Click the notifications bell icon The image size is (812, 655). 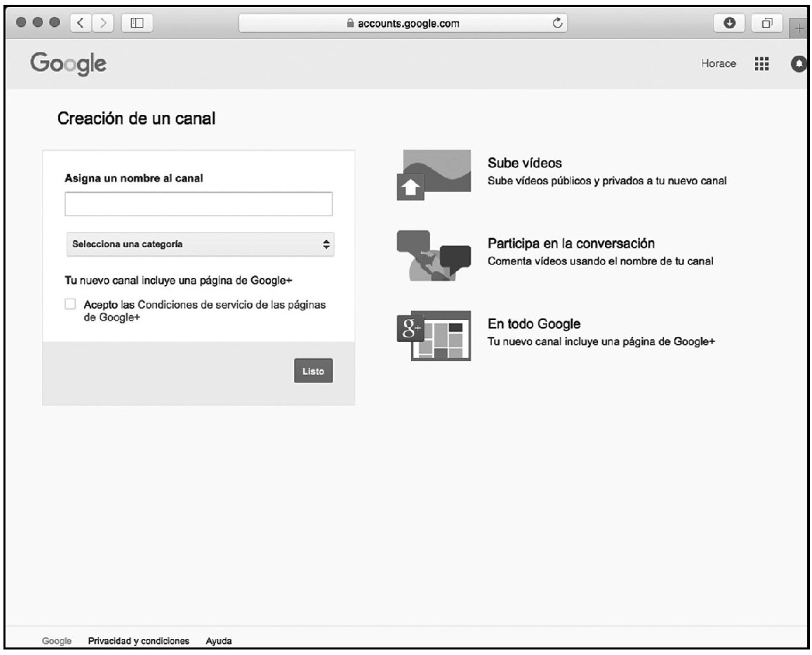click(800, 64)
